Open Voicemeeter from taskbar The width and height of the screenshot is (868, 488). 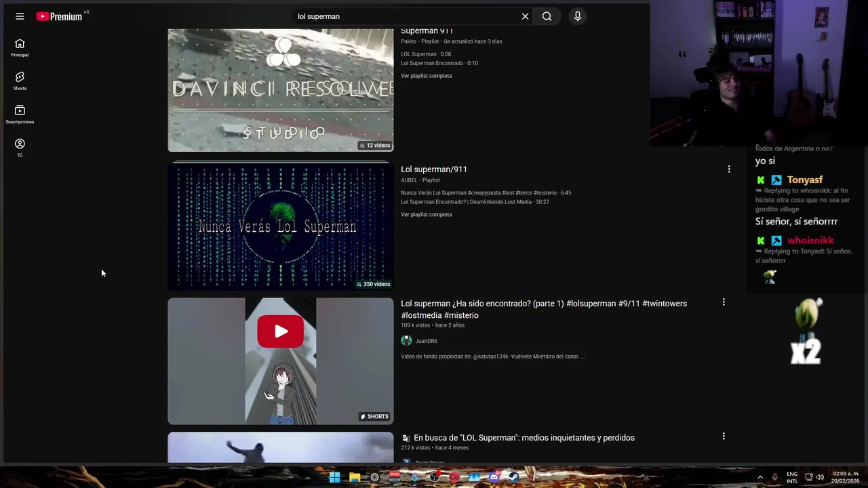395,477
